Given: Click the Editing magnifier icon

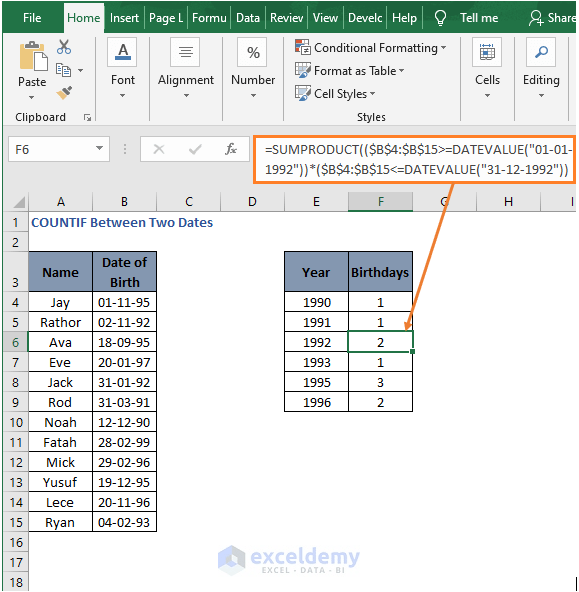Looking at the screenshot, I should pos(541,52).
